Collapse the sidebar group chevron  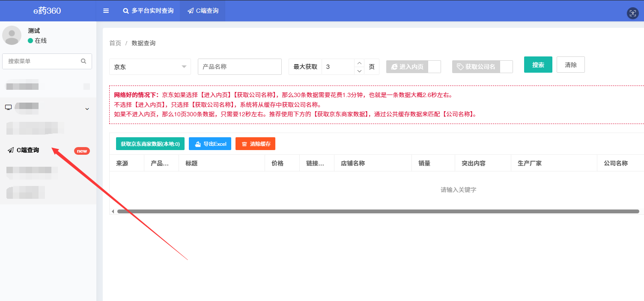point(87,109)
